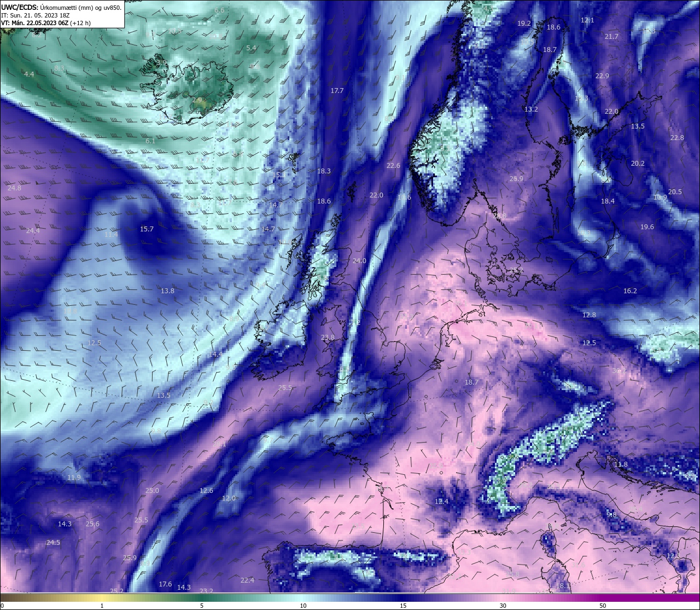This screenshot has width=700, height=610.
Task: Click the map value 5.4
Action: coord(251,48)
